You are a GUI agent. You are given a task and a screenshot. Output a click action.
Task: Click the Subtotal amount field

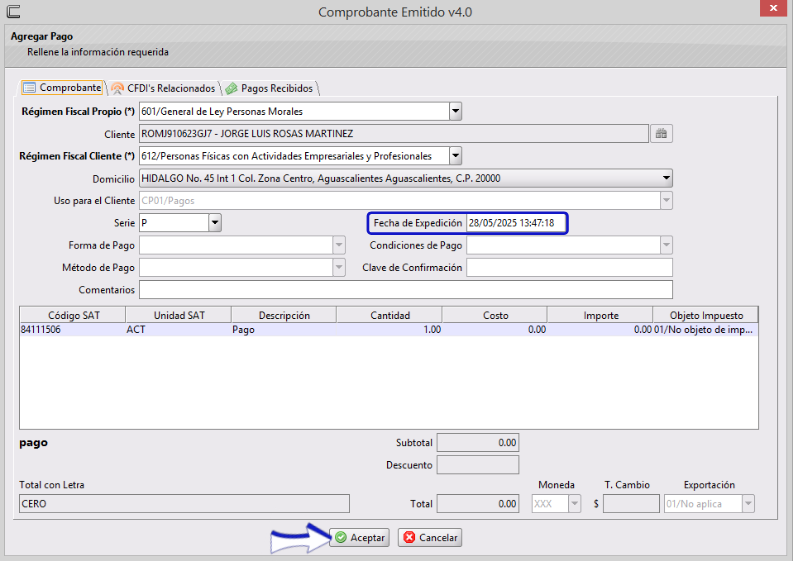click(x=478, y=443)
